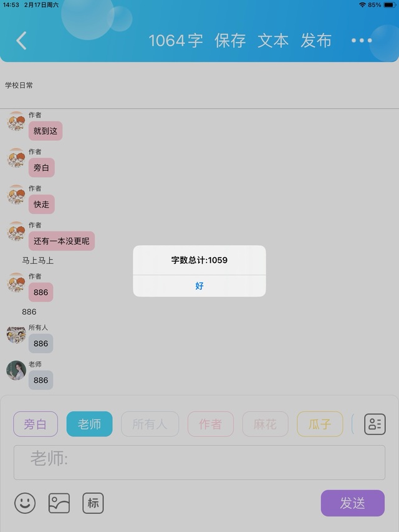Select the 瓜子 role chip

pyautogui.click(x=320, y=423)
